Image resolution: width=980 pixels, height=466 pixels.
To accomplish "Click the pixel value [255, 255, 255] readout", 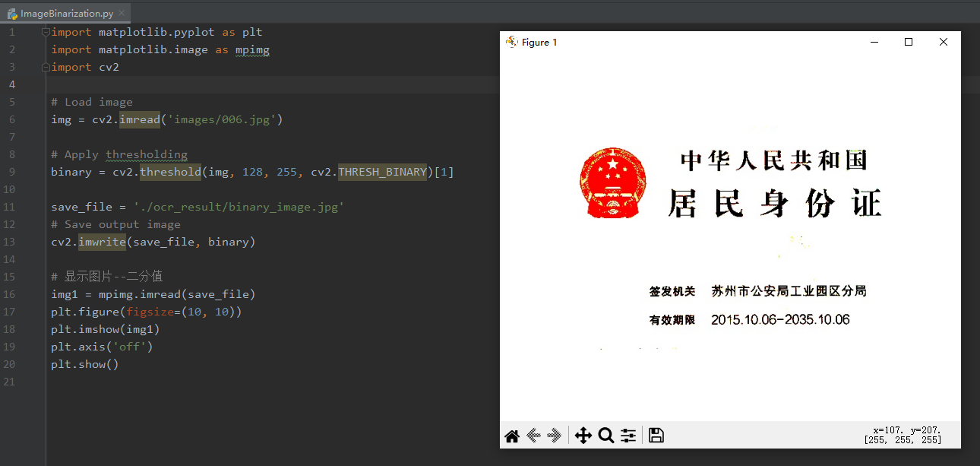I will pyautogui.click(x=903, y=439).
